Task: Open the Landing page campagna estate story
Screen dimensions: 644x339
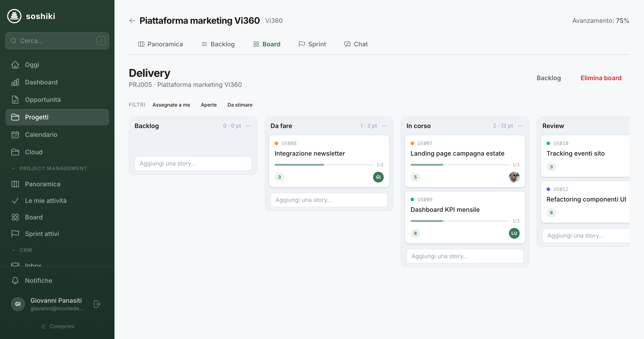Action: 457,153
